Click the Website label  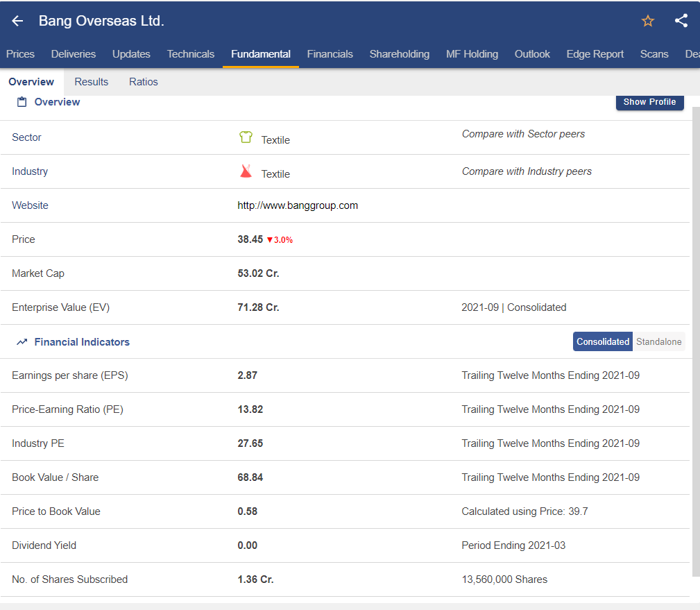pos(30,205)
